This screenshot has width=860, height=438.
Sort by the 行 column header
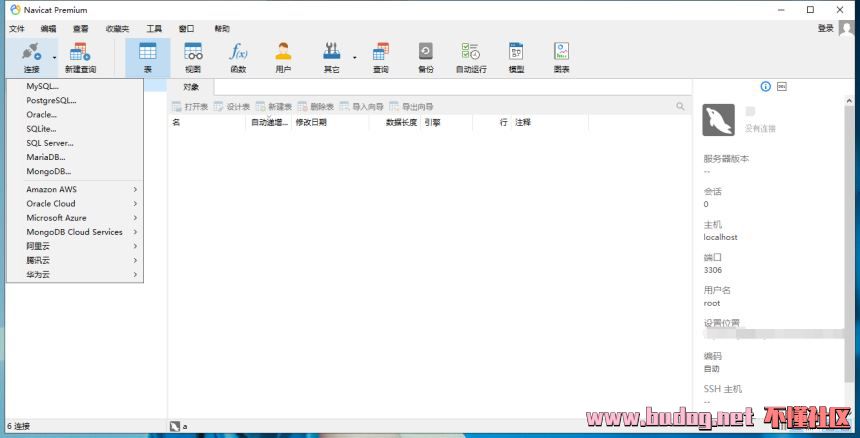pyautogui.click(x=492, y=123)
